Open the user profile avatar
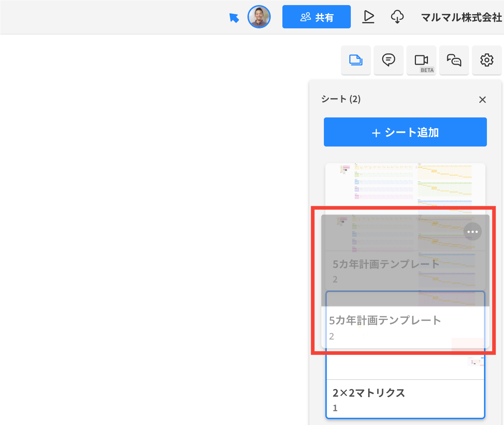The width and height of the screenshot is (504, 425). (259, 17)
